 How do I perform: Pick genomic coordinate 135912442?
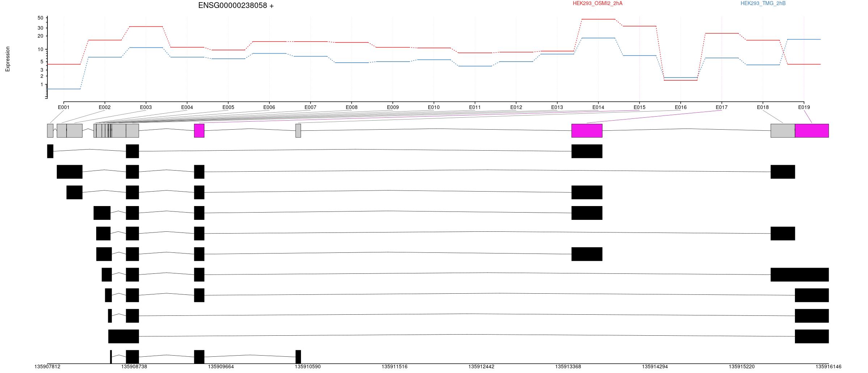(x=481, y=366)
